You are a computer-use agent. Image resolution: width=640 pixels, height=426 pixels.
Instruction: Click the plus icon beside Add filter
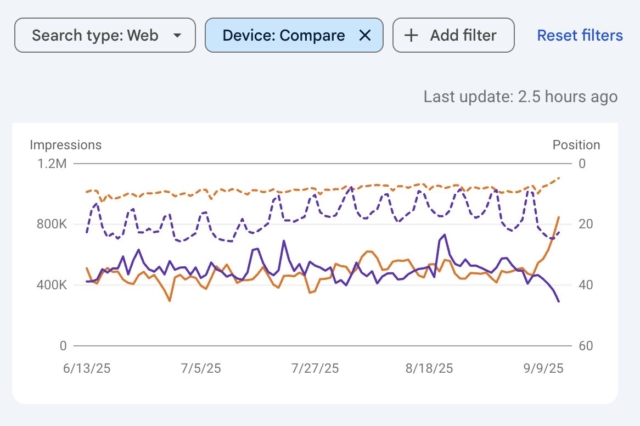click(x=411, y=35)
